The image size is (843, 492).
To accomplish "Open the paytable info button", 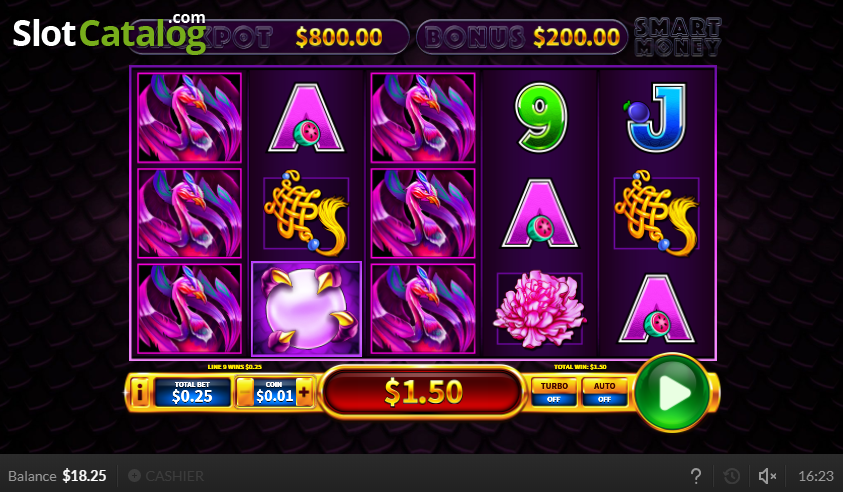I will (x=140, y=393).
